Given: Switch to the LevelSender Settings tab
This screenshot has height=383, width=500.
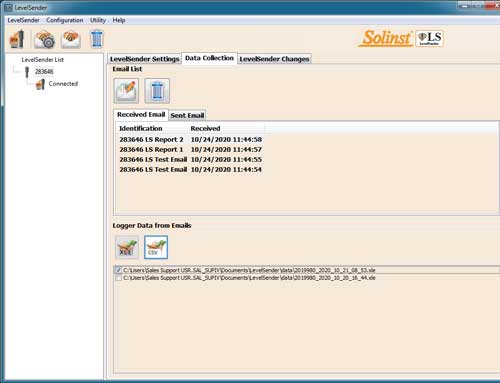Looking at the screenshot, I should tap(144, 59).
